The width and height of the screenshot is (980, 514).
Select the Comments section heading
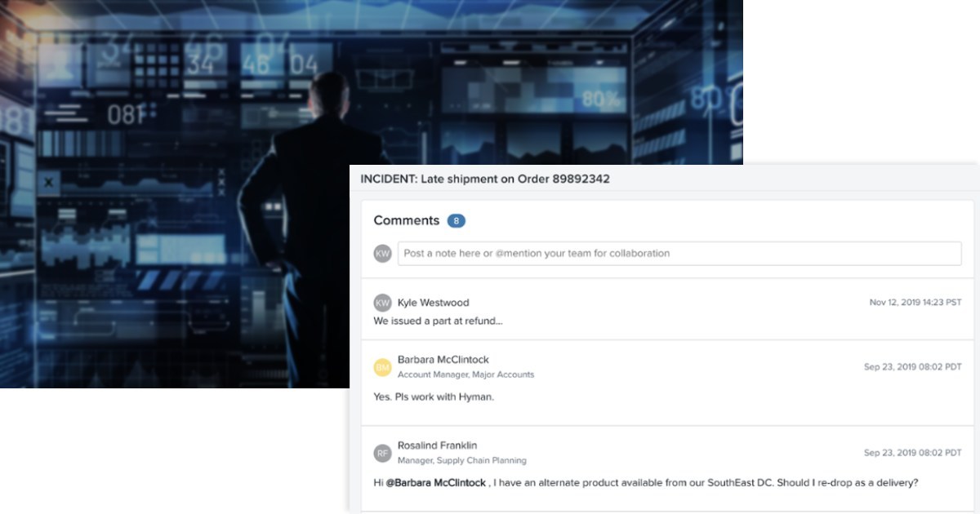coord(407,220)
